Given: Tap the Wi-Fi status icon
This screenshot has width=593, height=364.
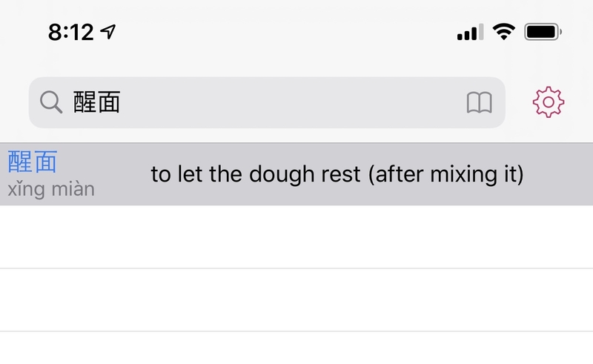Looking at the screenshot, I should coord(503,32).
